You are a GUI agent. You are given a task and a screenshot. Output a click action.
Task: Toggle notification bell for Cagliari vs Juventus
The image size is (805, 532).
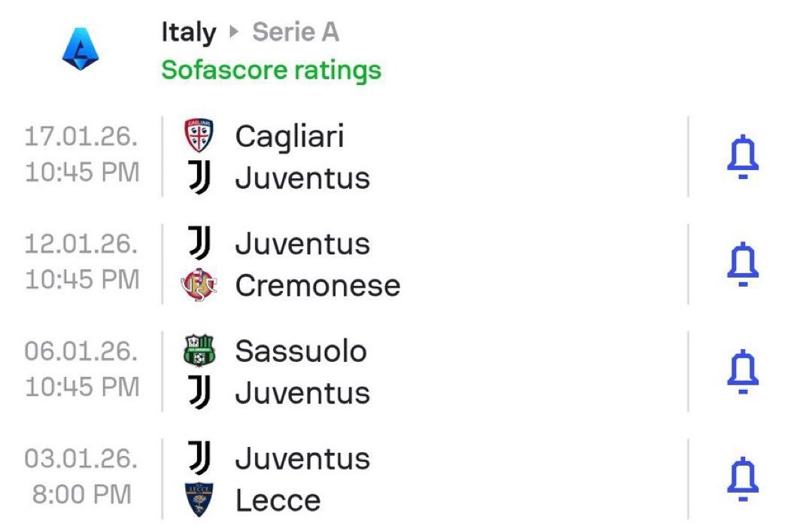(743, 157)
